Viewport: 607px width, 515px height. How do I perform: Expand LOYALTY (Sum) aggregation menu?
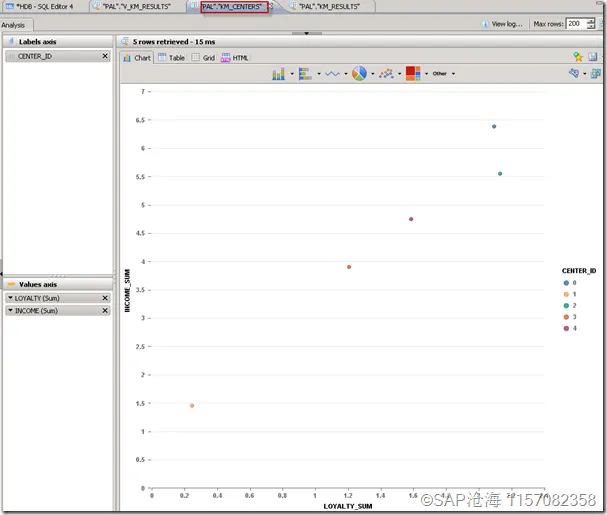click(x=10, y=298)
